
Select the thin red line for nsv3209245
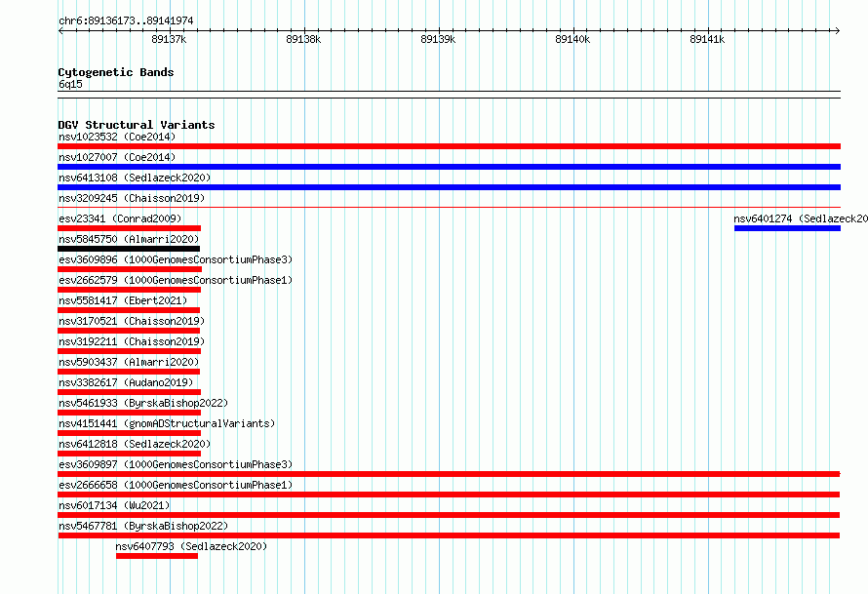tap(449, 208)
